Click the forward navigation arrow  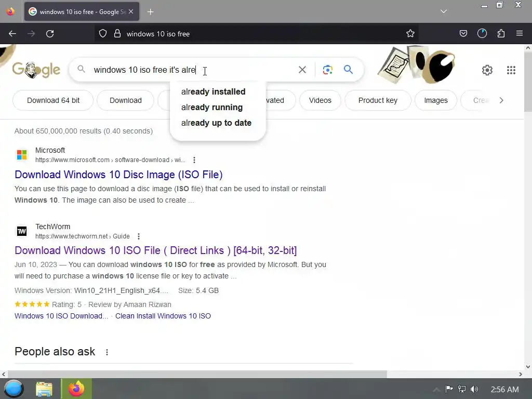31,34
